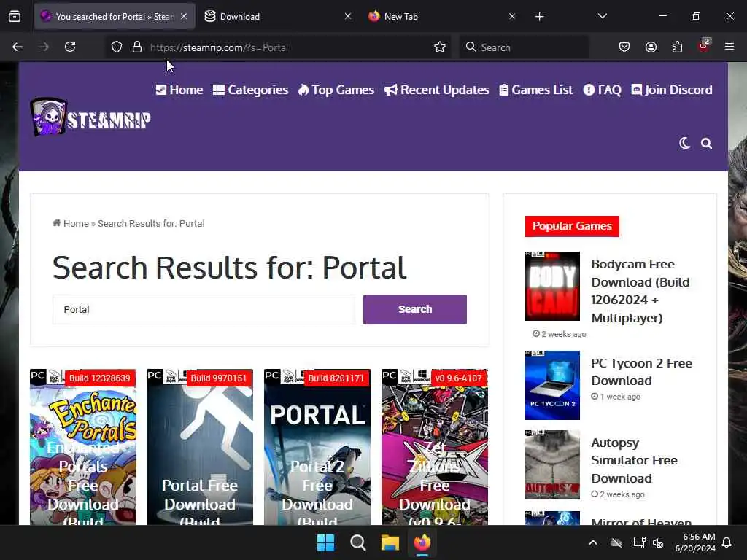The width and height of the screenshot is (747, 560).
Task: Open the FAQ nav item
Action: click(x=602, y=90)
